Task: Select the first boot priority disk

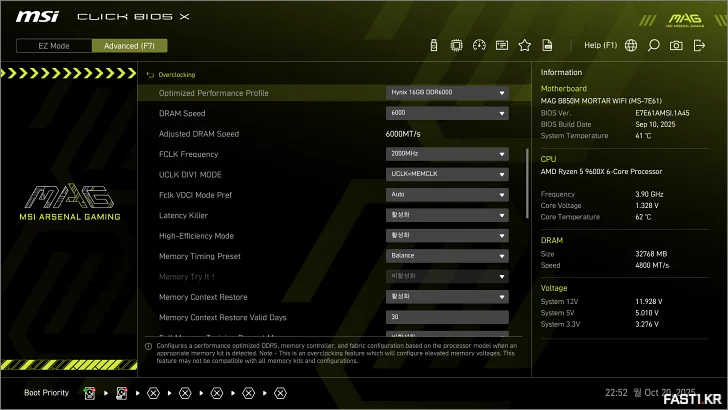Action: (90, 393)
